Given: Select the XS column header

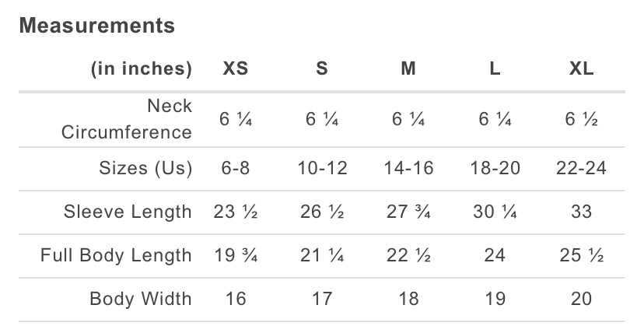Looking at the screenshot, I should click(x=236, y=68).
